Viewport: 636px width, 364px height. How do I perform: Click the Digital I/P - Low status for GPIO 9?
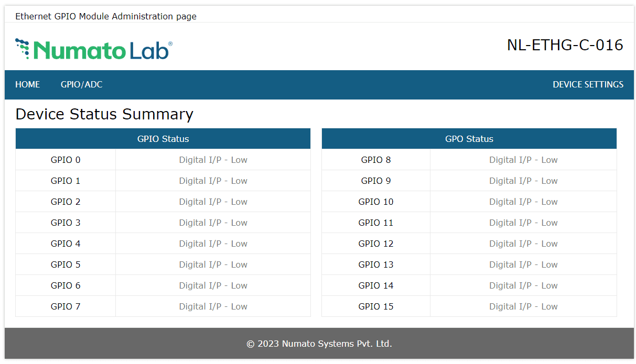coord(523,180)
